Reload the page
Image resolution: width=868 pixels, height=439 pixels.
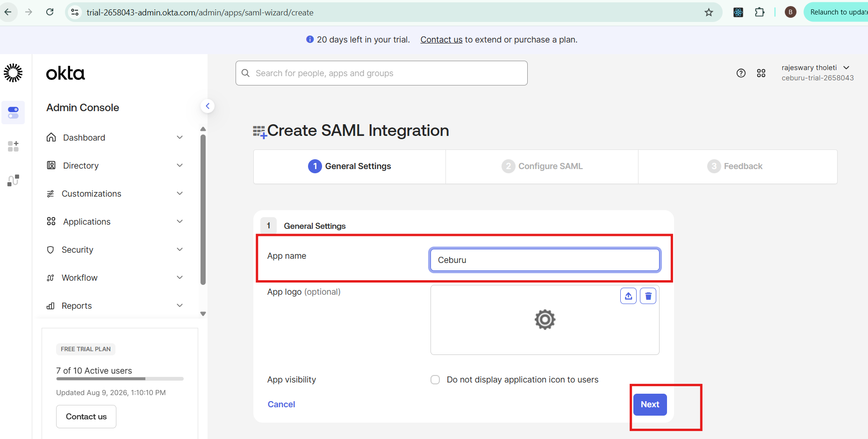point(50,12)
